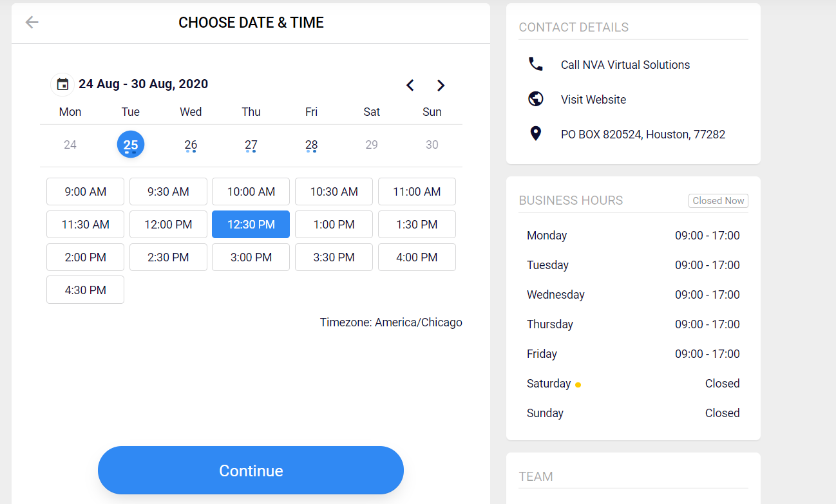Go back using the left arrow icon
Screen dimensions: 836x504
32,23
